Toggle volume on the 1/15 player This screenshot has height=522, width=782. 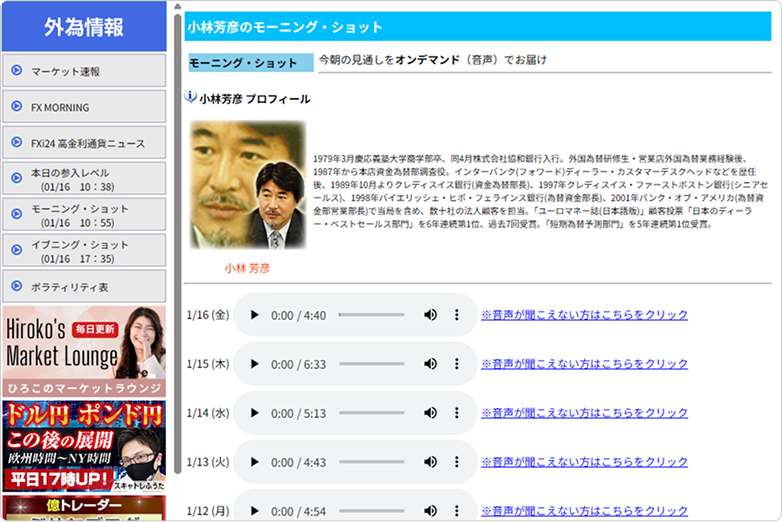coord(430,364)
